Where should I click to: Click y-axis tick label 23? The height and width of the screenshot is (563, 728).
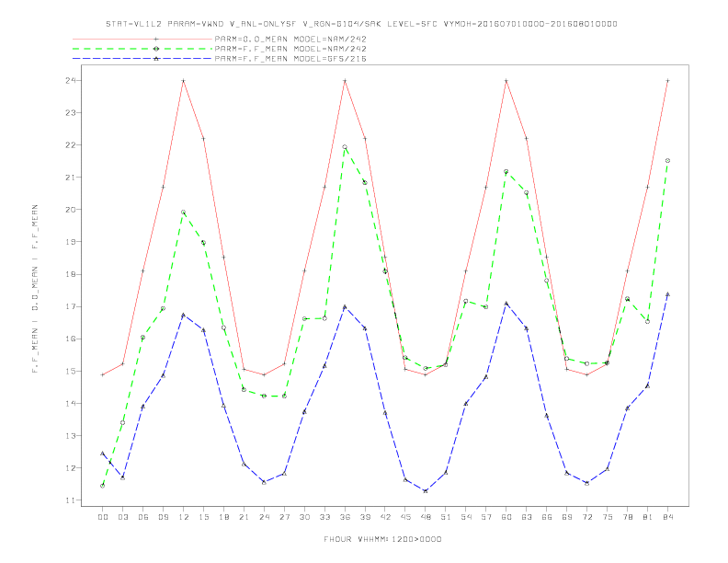71,113
